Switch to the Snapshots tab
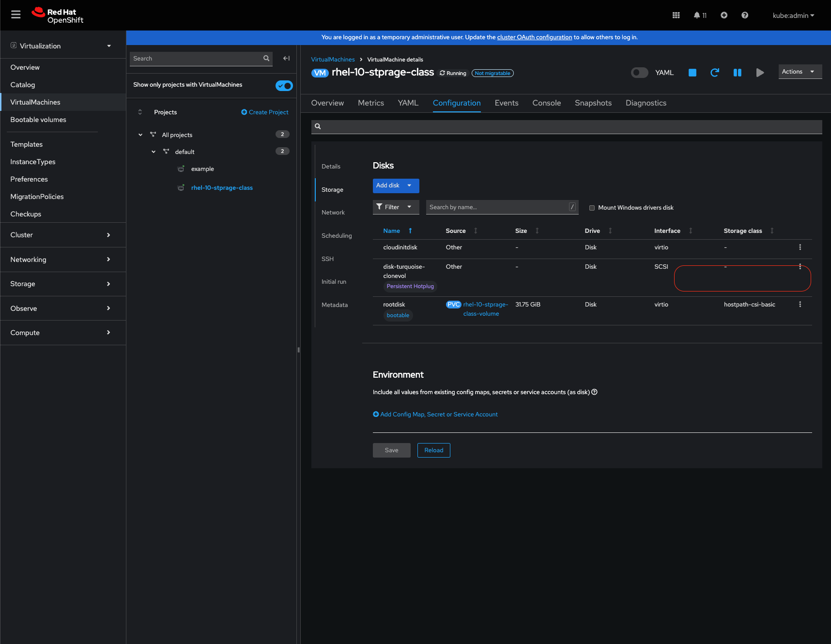This screenshot has width=831, height=644. (x=593, y=103)
